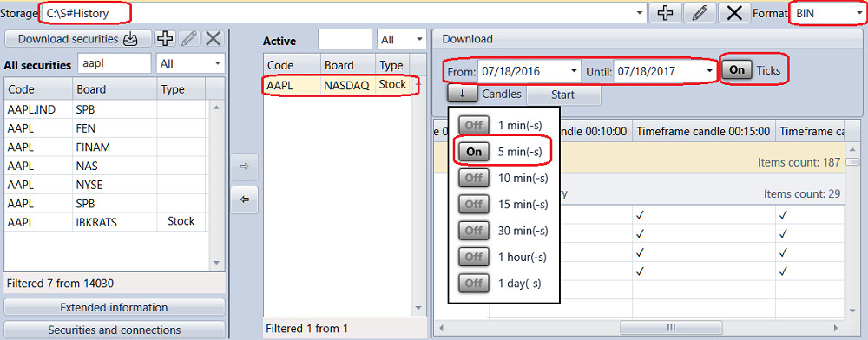Click the Download securities button
This screenshot has height=340, width=868.
coord(77,39)
